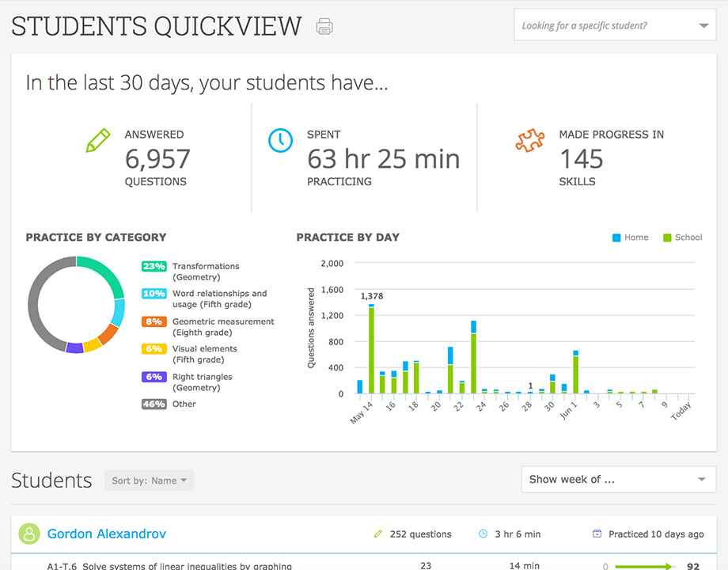Toggle the Home series in the legend
Image resolution: width=728 pixels, height=570 pixels.
coord(631,237)
